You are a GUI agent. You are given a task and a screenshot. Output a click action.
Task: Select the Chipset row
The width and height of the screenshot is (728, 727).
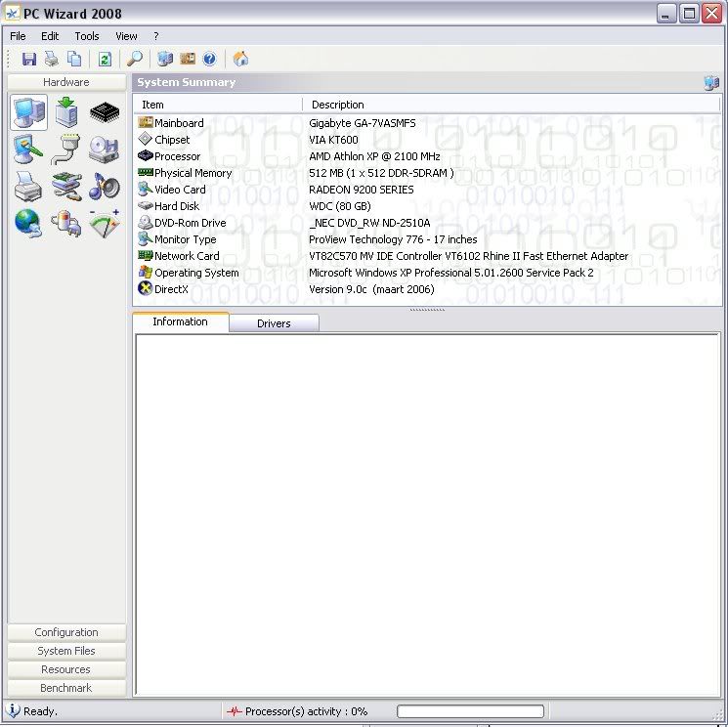pyautogui.click(x=427, y=140)
